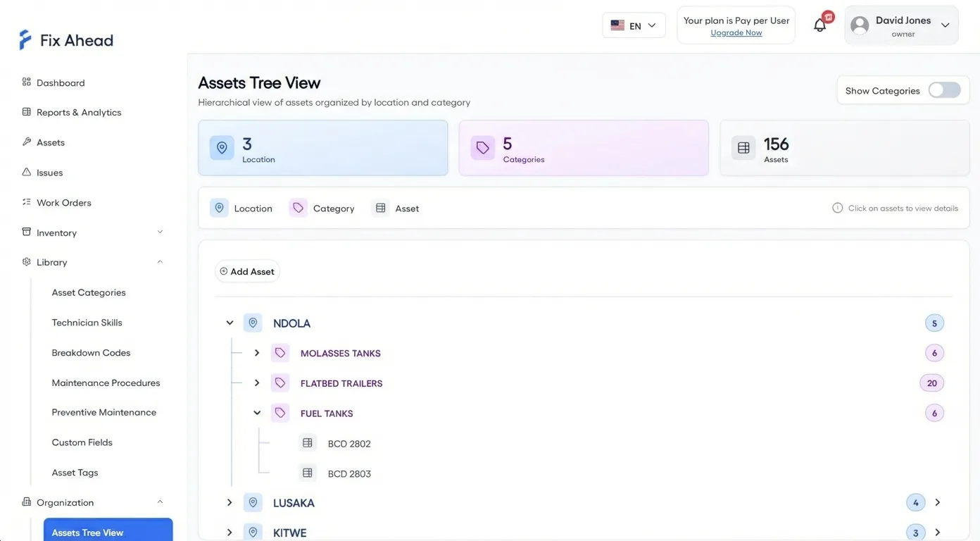Open the EN language dropdown

click(634, 25)
